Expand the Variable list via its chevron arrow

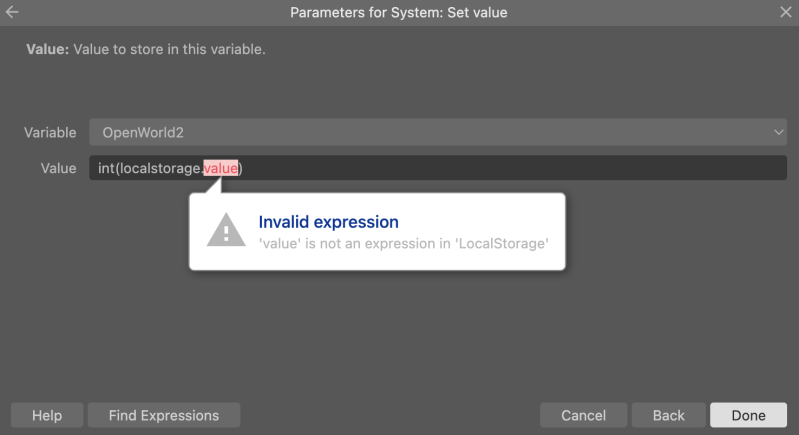(778, 132)
